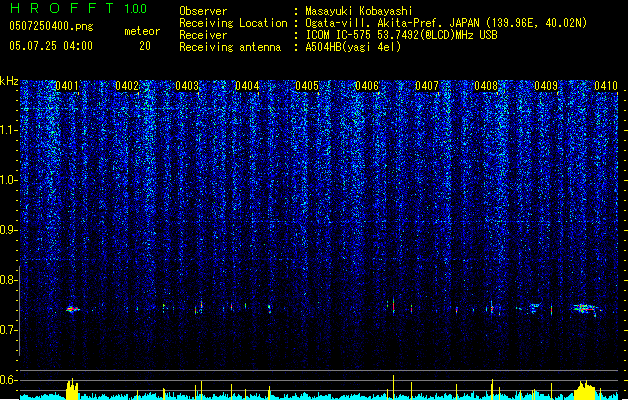Click the 0406 time marker
The height and width of the screenshot is (400, 629).
367,86
